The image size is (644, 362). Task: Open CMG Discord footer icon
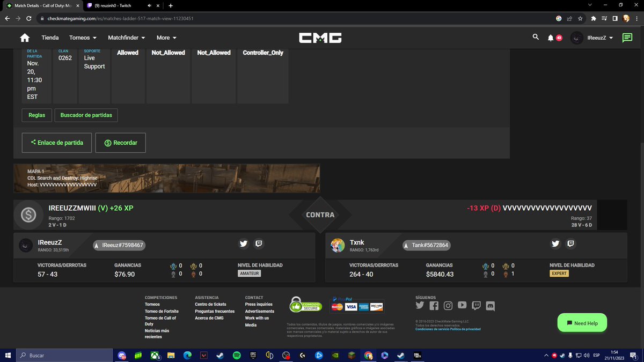490,305
